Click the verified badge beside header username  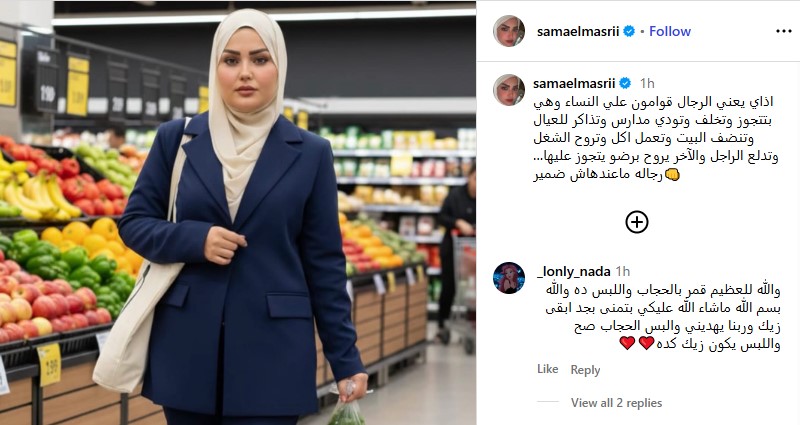pos(629,31)
